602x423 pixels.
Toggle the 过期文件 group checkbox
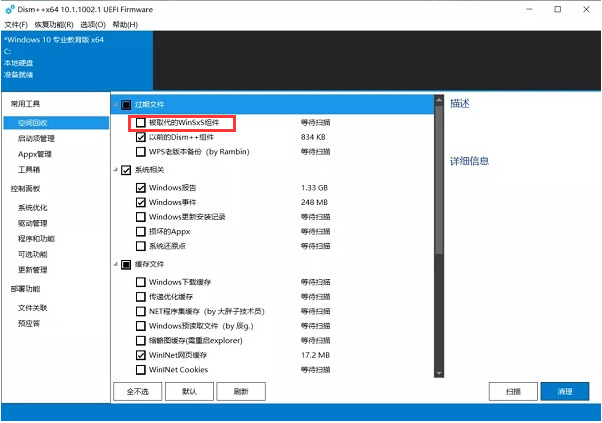126,105
